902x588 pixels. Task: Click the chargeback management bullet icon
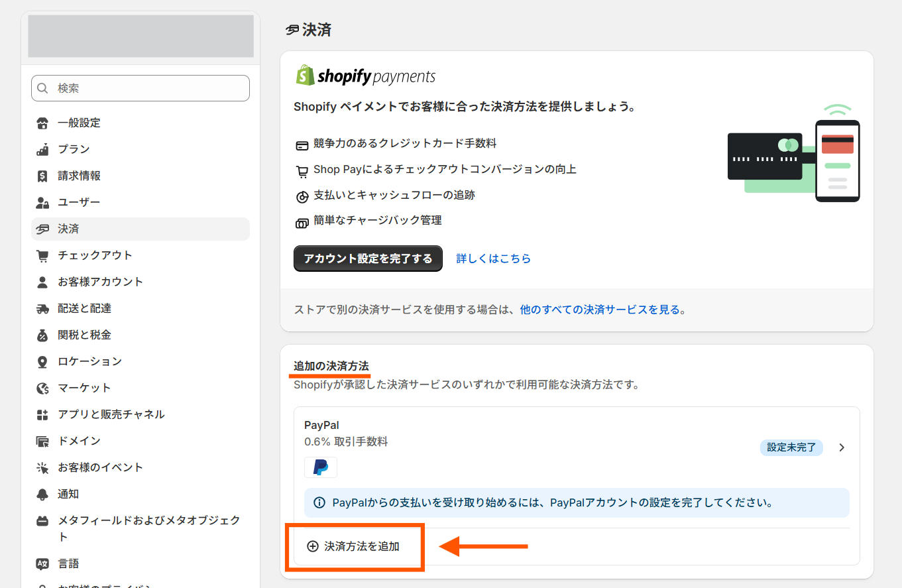click(x=302, y=223)
